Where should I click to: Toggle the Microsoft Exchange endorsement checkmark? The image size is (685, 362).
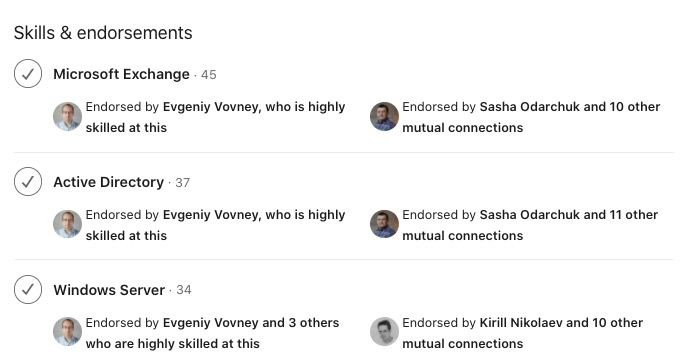pos(28,73)
